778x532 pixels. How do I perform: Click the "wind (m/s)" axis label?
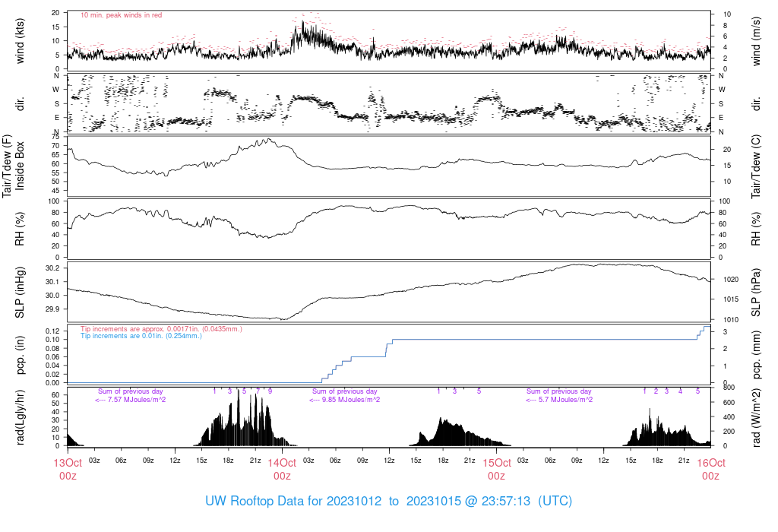(756, 41)
